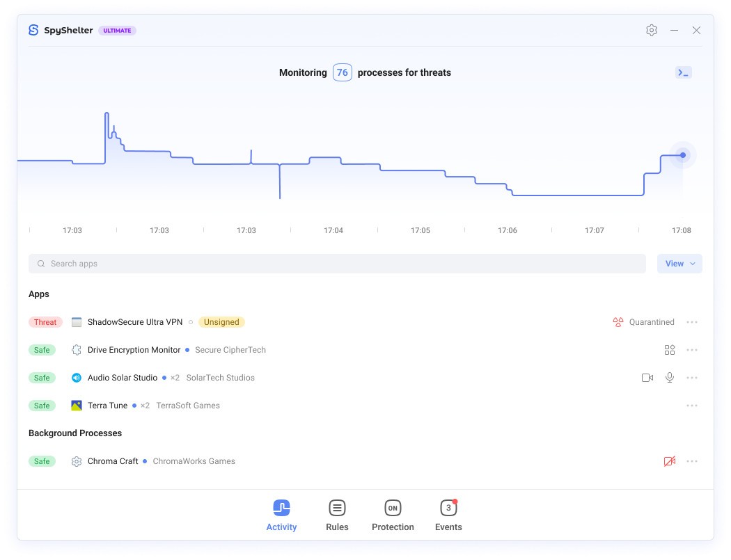Click the Apps section heading
Viewport: 731px width, 560px height.
pos(39,294)
